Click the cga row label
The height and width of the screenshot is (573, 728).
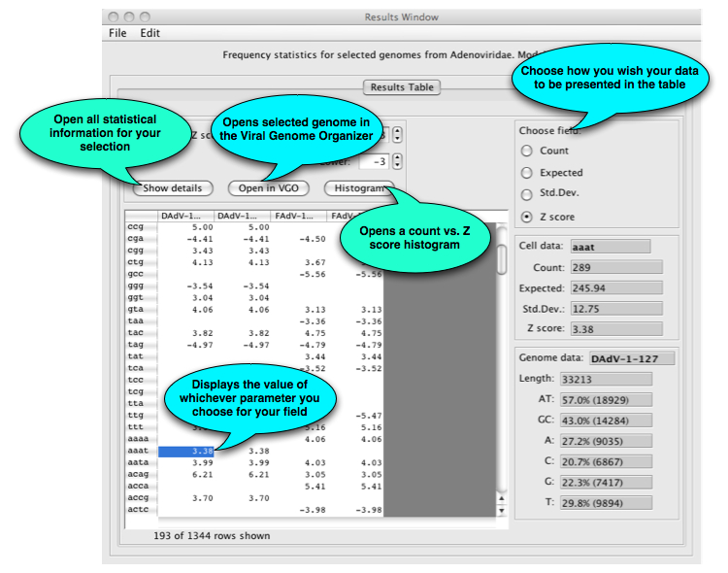pyautogui.click(x=141, y=239)
